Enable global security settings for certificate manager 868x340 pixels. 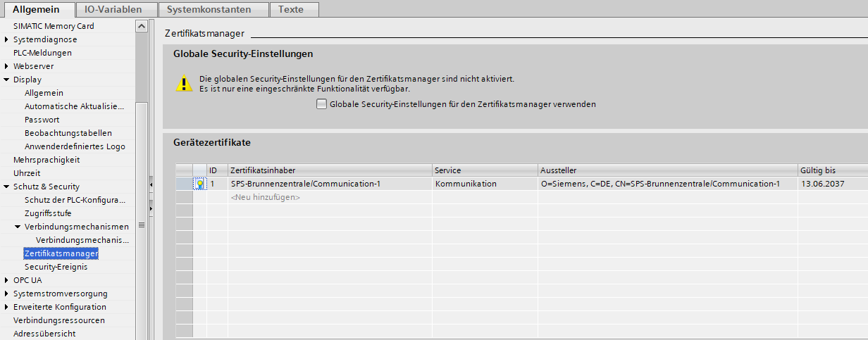(x=322, y=104)
